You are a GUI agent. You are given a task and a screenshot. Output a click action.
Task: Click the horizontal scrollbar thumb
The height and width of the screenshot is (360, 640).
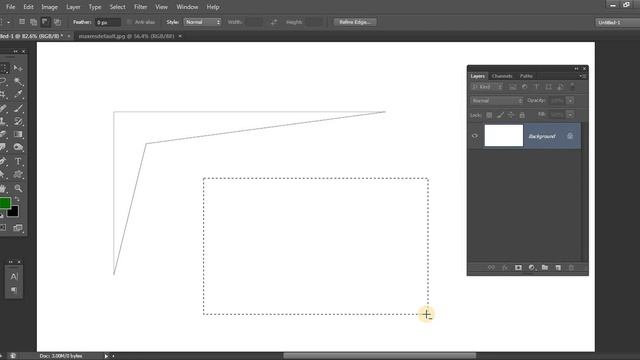(x=380, y=356)
